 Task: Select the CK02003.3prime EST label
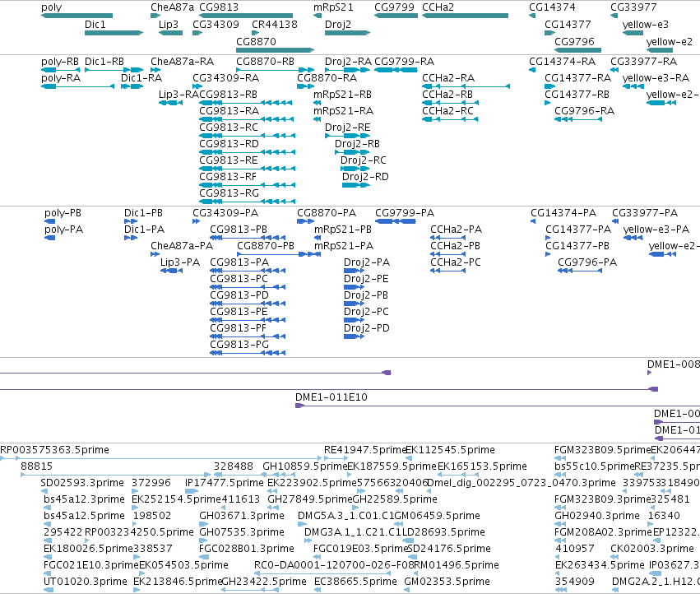652,549
